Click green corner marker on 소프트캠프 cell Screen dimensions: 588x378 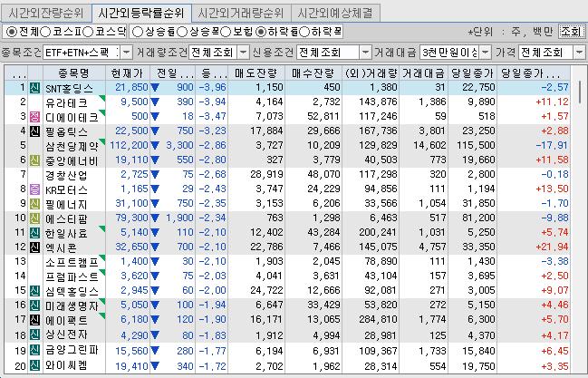click(x=102, y=257)
